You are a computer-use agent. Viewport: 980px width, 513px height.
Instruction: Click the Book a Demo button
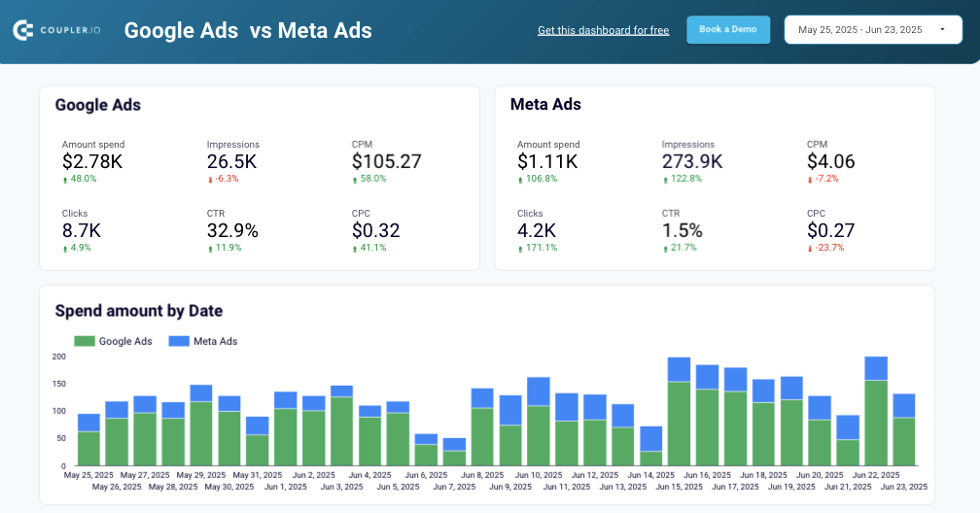pos(727,29)
